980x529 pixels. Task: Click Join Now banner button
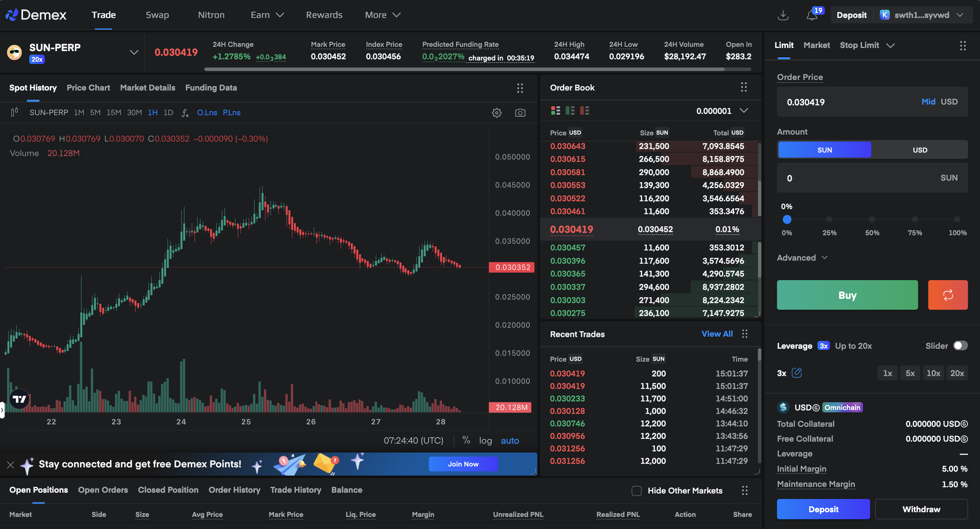[x=463, y=464]
